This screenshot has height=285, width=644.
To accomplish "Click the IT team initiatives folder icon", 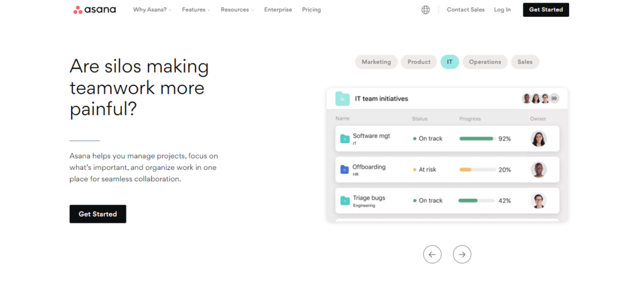I will click(342, 98).
